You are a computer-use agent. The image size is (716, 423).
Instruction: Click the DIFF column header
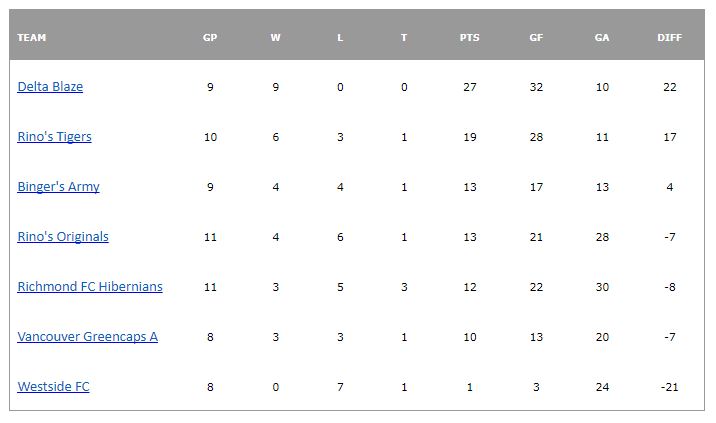click(670, 38)
